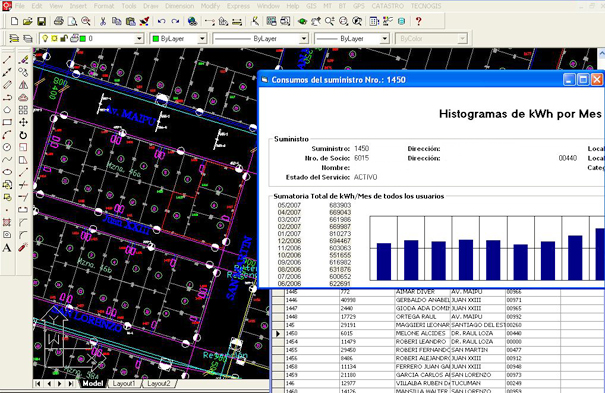Click the New drawing icon
The height and width of the screenshot is (393, 605).
[x=14, y=21]
